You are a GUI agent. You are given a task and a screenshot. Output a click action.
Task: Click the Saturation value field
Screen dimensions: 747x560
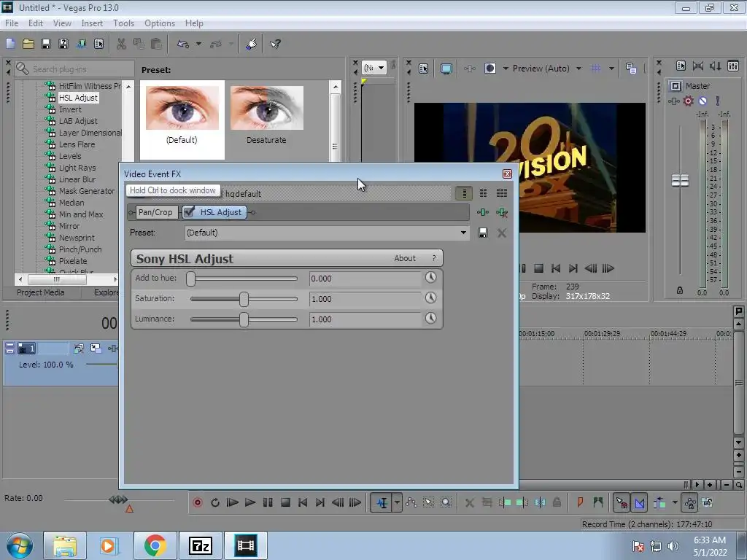[365, 299]
